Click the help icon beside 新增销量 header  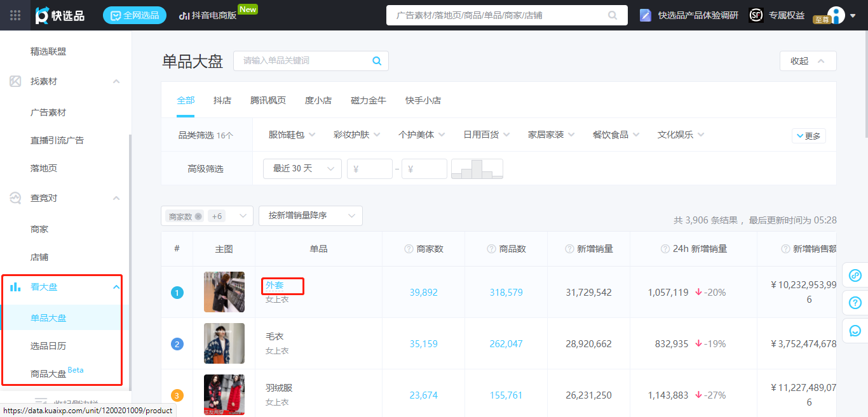click(569, 249)
